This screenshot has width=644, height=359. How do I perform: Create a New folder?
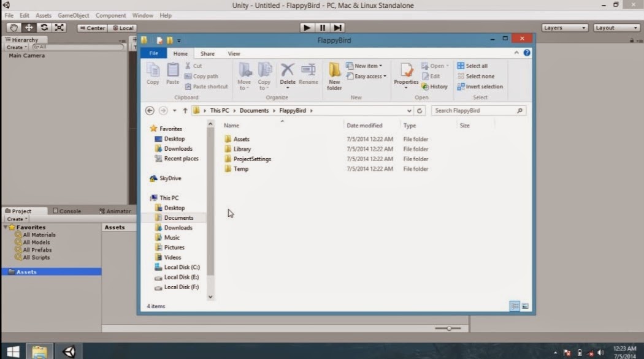click(x=334, y=77)
